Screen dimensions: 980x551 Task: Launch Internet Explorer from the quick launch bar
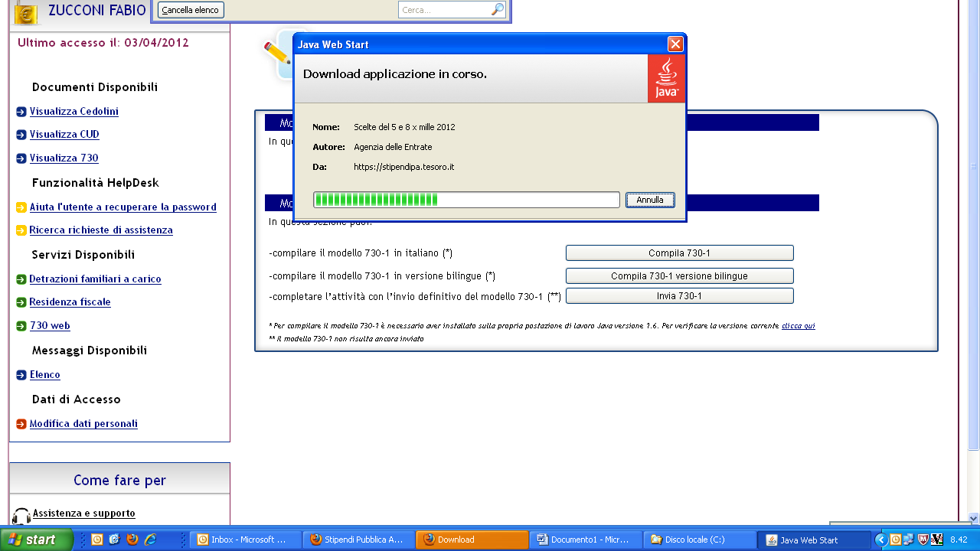pos(151,540)
